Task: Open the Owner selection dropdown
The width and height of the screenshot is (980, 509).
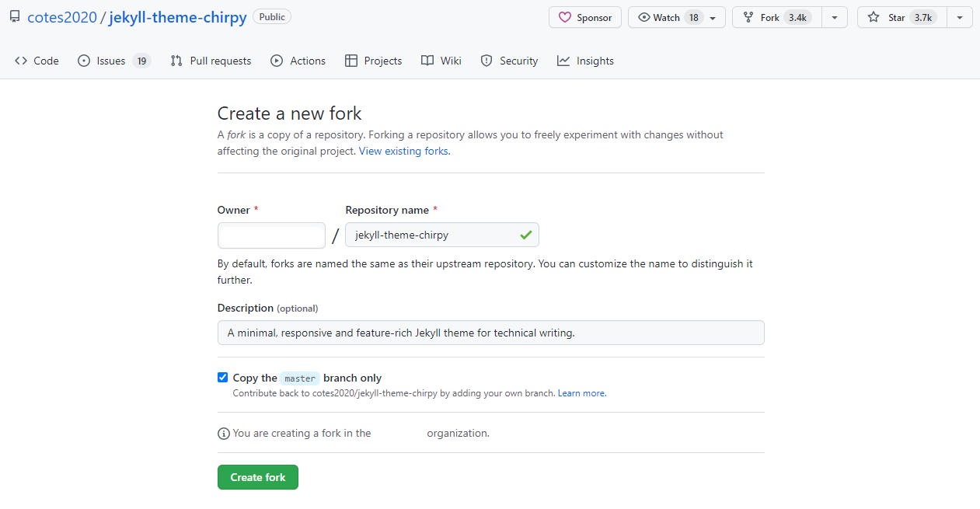Action: [x=271, y=235]
